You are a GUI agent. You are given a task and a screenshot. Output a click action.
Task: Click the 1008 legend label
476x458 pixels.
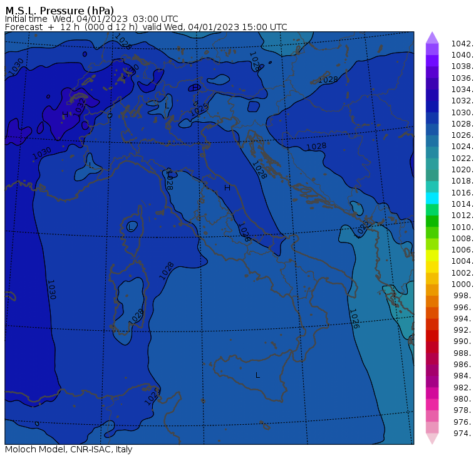[462, 239]
